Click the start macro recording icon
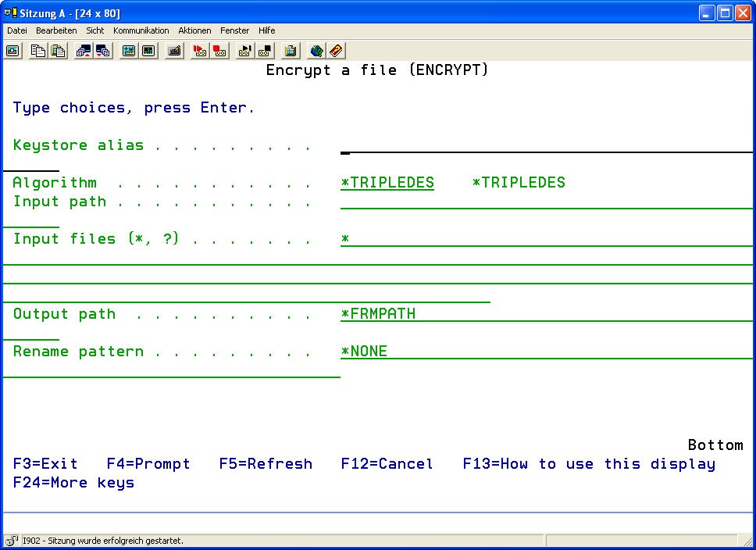 click(x=200, y=51)
